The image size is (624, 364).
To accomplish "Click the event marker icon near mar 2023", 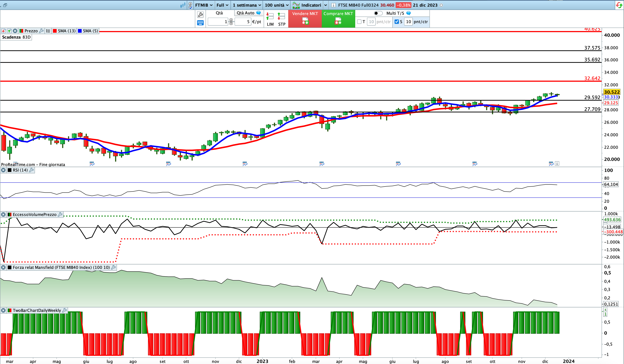I will (322, 163).
